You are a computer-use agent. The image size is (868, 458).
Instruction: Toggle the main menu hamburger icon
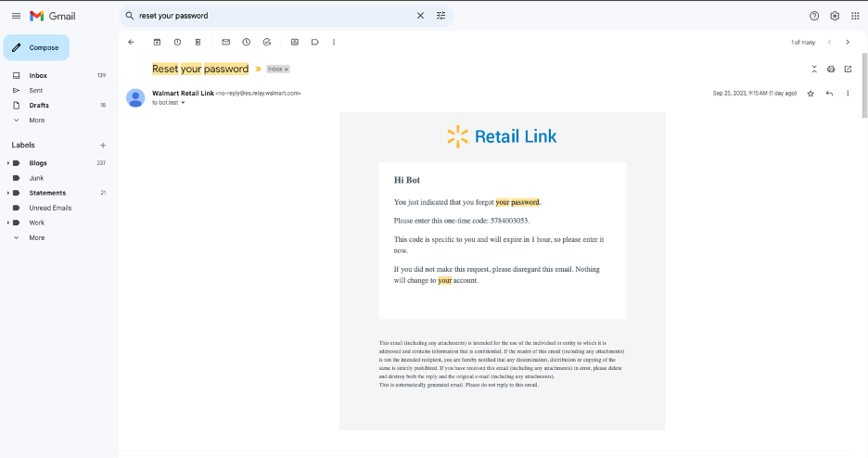tap(16, 16)
